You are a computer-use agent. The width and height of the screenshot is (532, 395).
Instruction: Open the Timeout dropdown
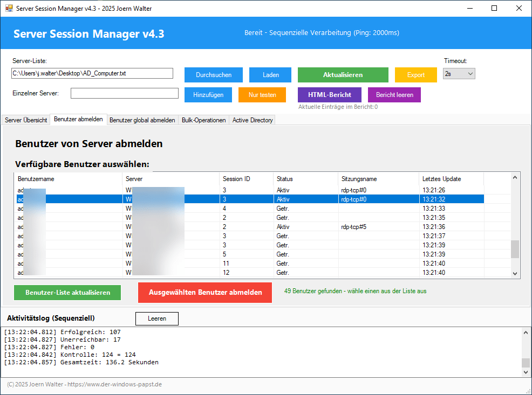pos(459,74)
